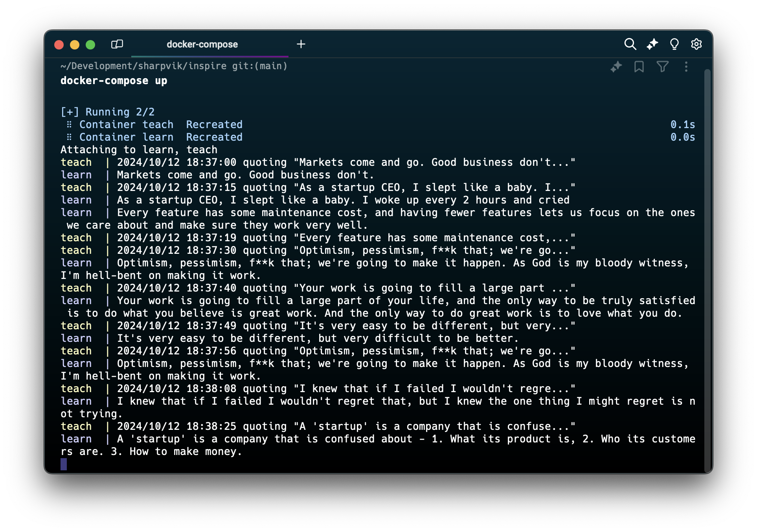Click 'Every feature has some maintenance cost' learn line
Screen dimensions: 757x532
point(378,213)
